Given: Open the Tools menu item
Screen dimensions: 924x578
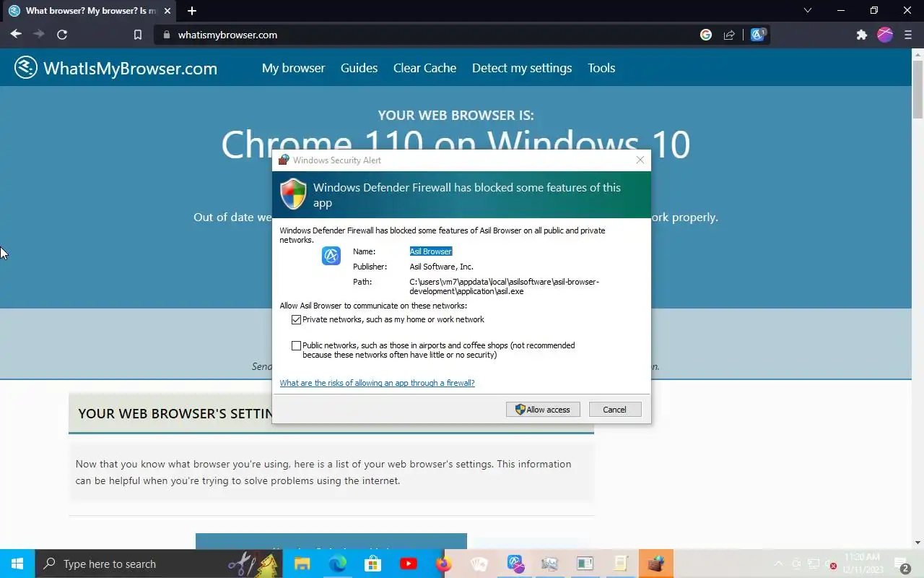Looking at the screenshot, I should [x=601, y=68].
